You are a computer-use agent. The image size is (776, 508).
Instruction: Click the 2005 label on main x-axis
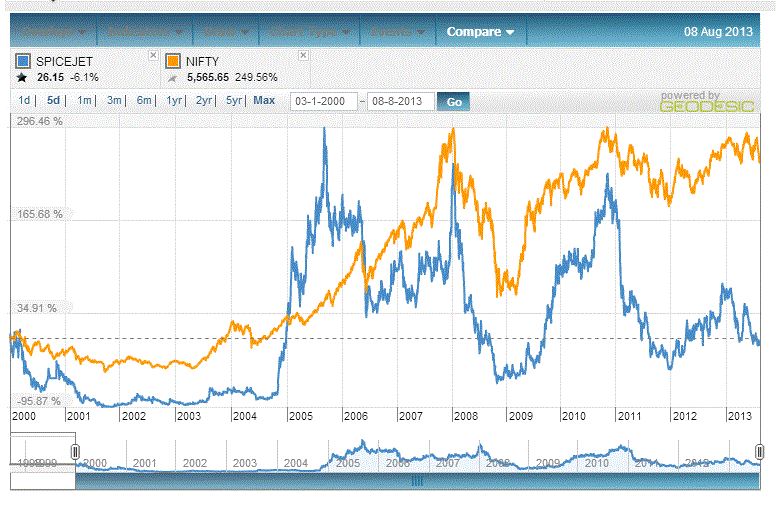click(300, 416)
